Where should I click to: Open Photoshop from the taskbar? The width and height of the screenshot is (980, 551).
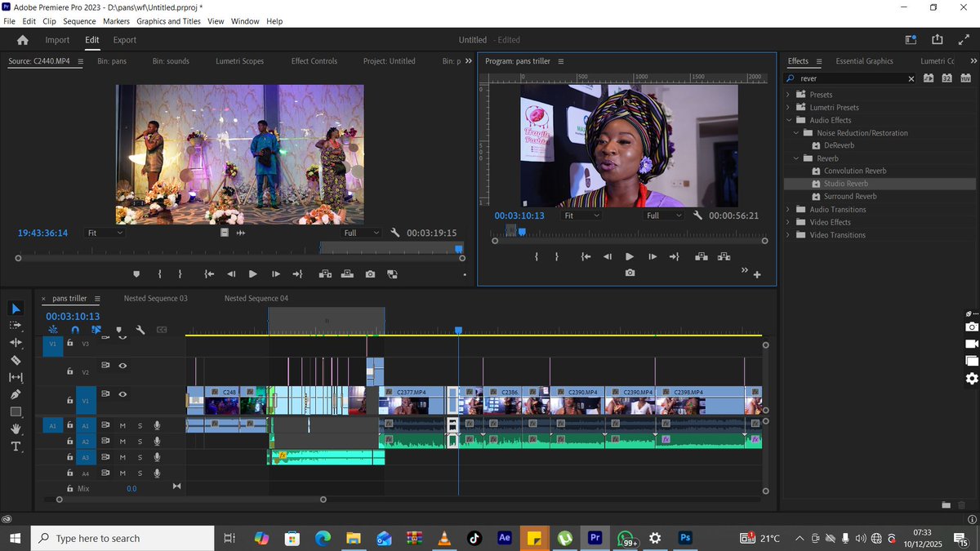[x=685, y=538]
